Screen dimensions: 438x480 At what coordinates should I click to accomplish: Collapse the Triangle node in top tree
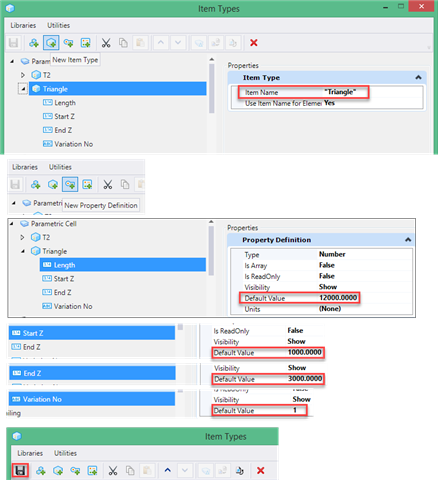tap(23, 89)
